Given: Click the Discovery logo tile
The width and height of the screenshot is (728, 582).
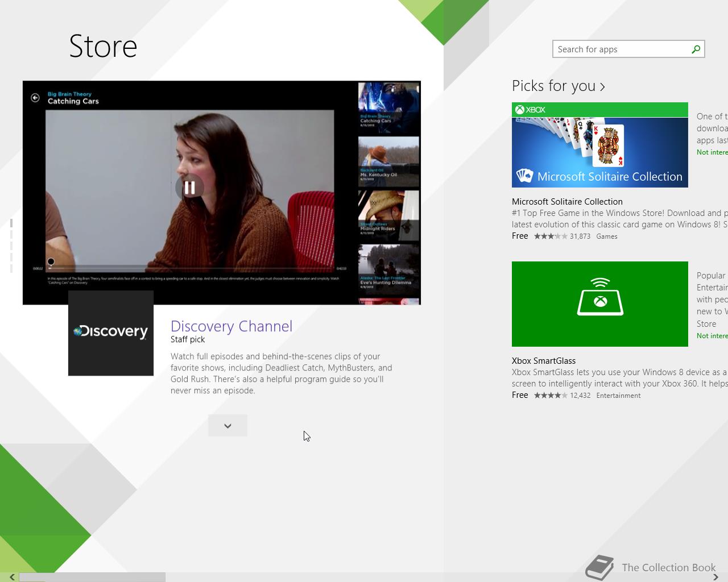Looking at the screenshot, I should (x=111, y=333).
